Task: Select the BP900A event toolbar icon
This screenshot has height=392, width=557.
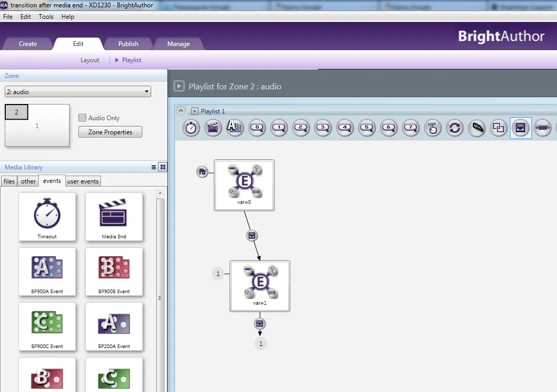Action: pos(234,127)
